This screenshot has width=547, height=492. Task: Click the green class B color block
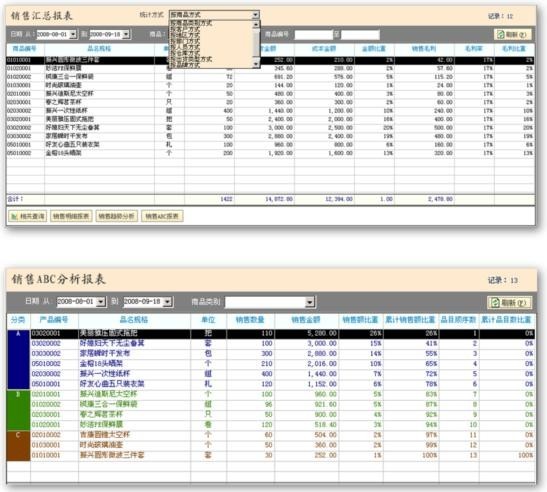click(x=18, y=410)
